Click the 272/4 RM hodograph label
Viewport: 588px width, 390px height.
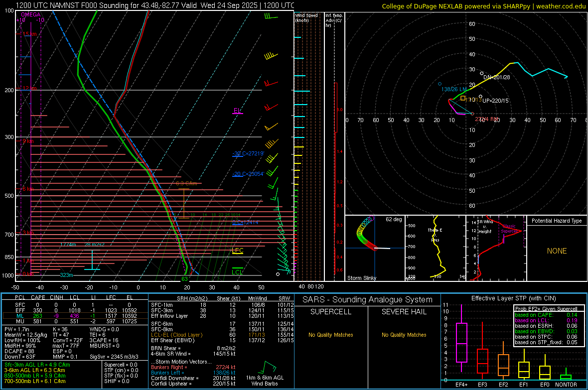coord(487,119)
